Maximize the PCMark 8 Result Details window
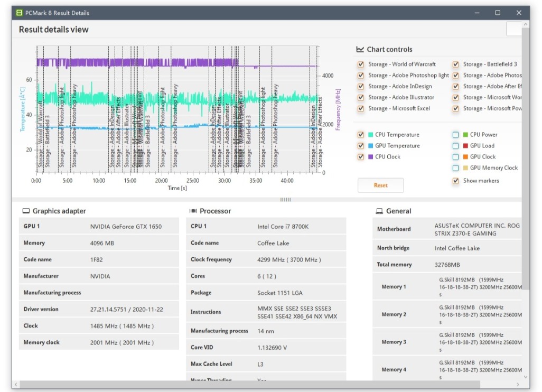Screen dimensions: 542x392 point(498,13)
